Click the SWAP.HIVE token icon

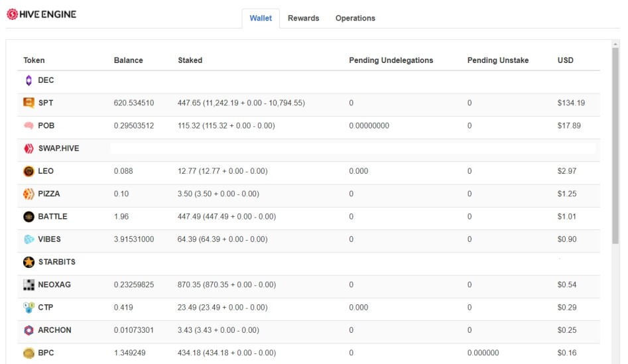coord(29,149)
